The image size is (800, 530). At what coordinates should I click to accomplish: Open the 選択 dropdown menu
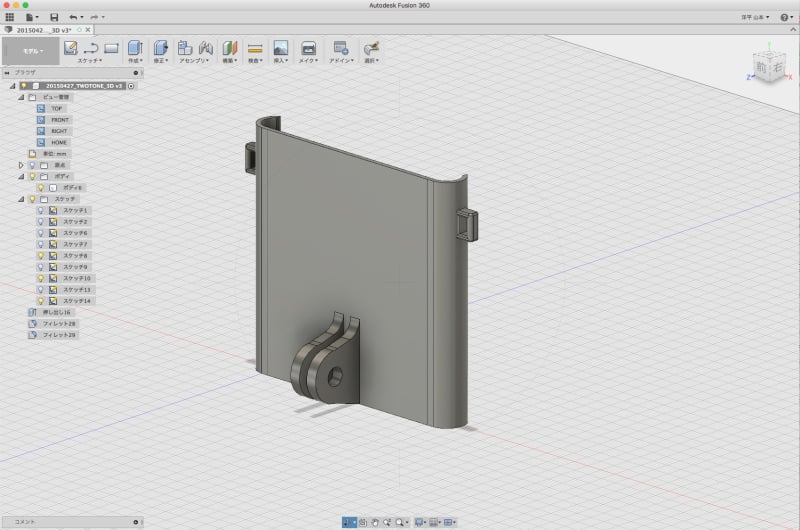[371, 60]
